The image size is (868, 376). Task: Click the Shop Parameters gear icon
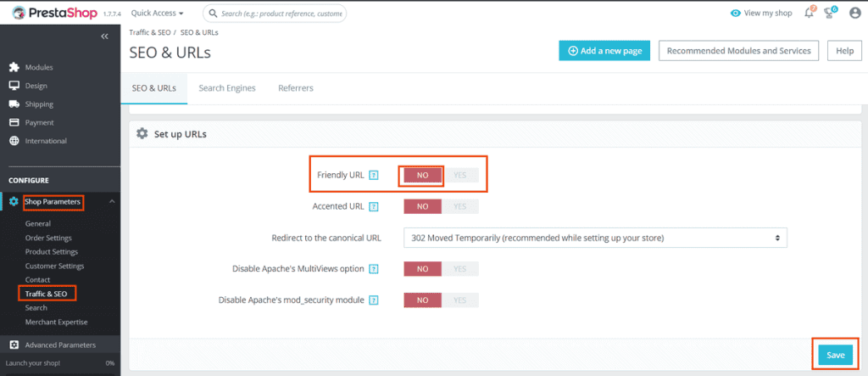tap(14, 202)
